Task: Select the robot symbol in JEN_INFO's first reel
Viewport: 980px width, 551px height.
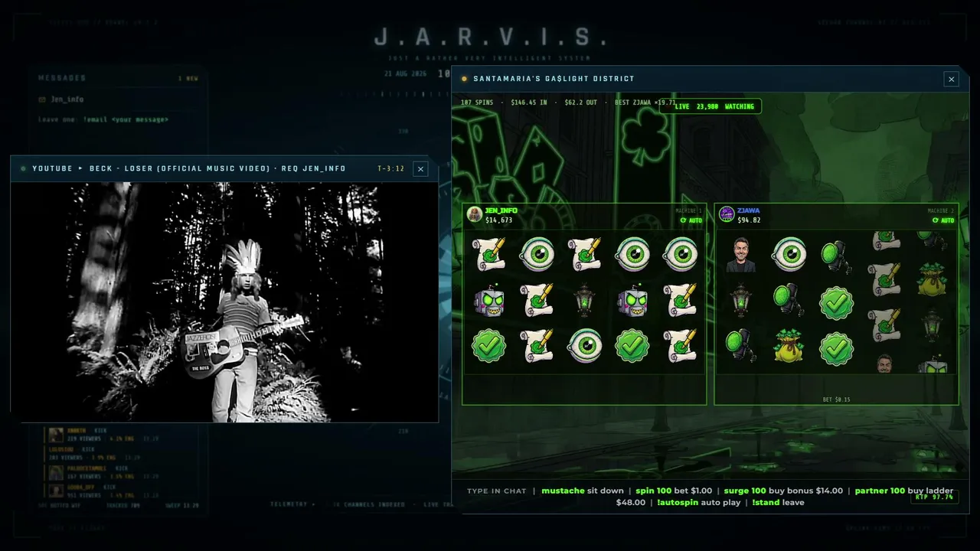Action: [488, 300]
